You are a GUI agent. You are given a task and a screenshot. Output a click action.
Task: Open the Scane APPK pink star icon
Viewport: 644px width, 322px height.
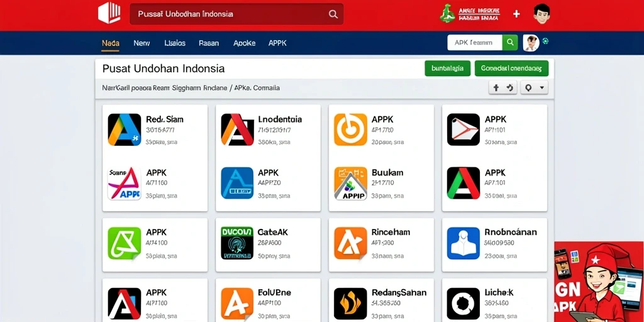click(x=125, y=183)
